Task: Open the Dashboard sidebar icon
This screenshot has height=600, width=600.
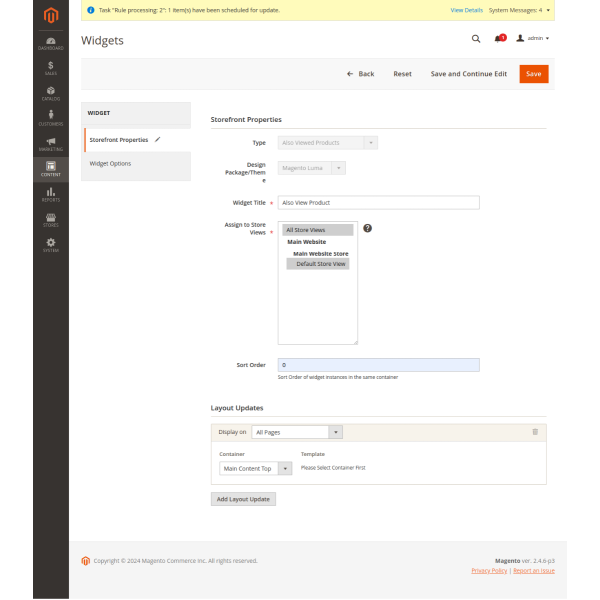Action: [50, 42]
